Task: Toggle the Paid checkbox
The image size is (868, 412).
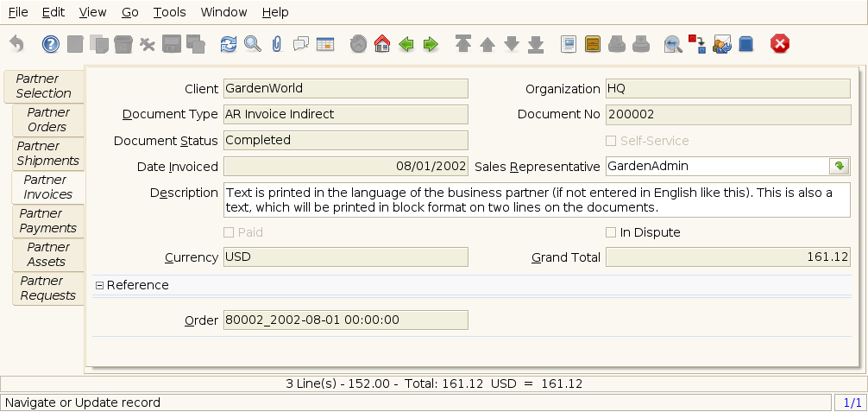Action: (x=229, y=232)
